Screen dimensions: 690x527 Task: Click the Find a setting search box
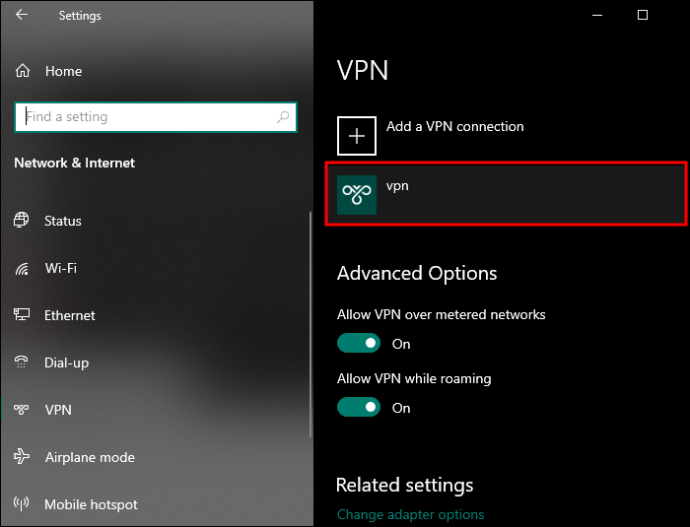coord(145,117)
